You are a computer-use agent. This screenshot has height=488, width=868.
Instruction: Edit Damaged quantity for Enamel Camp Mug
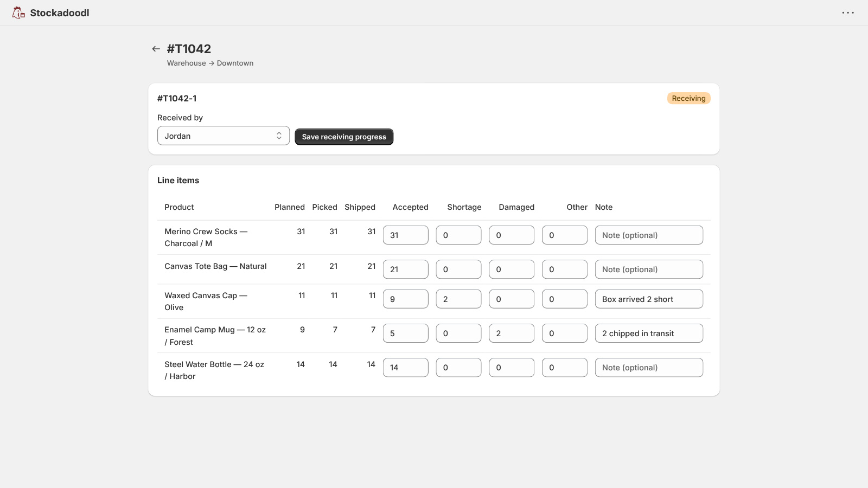[512, 333]
